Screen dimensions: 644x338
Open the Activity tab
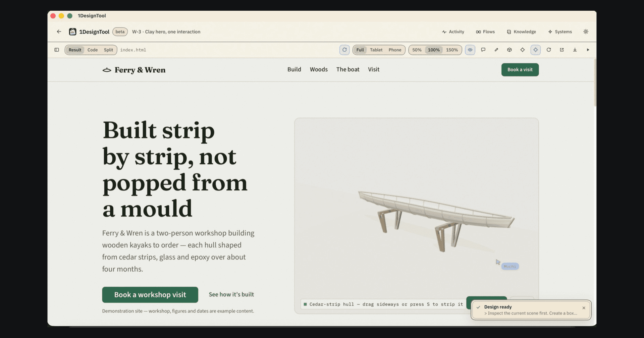point(453,32)
